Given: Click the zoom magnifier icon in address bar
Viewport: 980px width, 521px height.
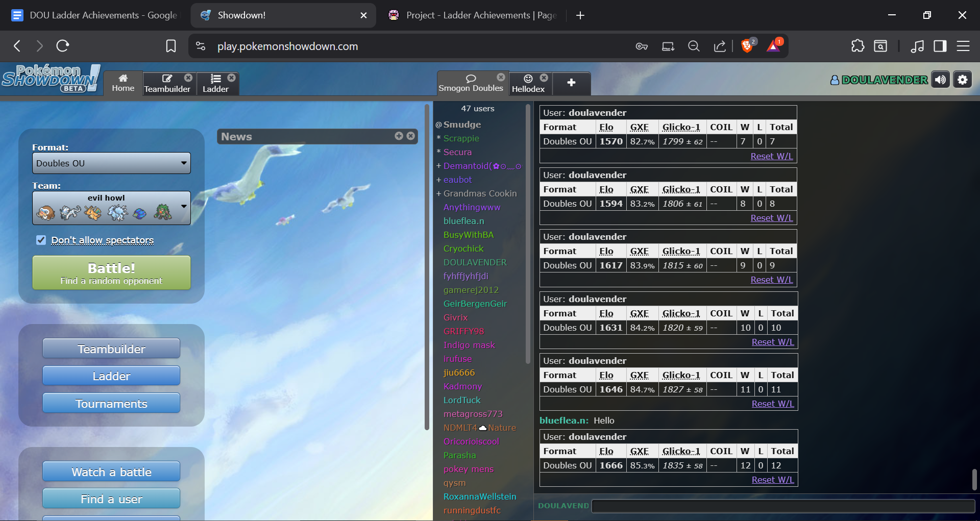Looking at the screenshot, I should pyautogui.click(x=694, y=46).
